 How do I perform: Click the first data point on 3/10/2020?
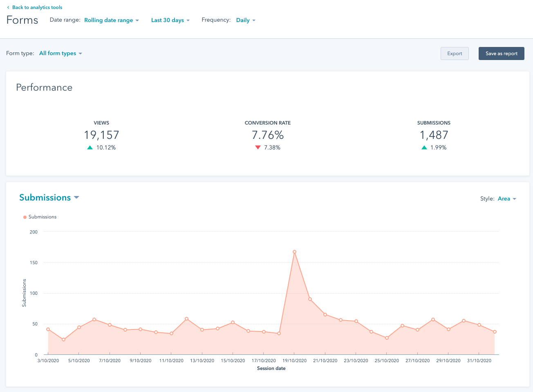click(48, 329)
